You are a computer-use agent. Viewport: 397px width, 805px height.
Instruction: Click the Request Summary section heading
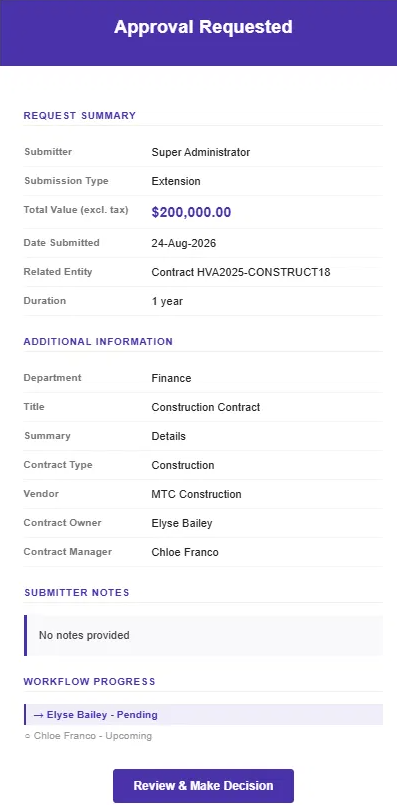80,116
